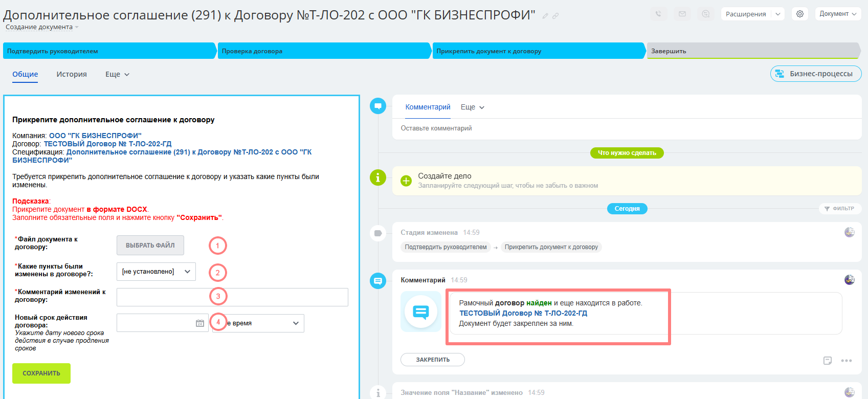
Task: Click the note icon in comment footer
Action: point(828,361)
